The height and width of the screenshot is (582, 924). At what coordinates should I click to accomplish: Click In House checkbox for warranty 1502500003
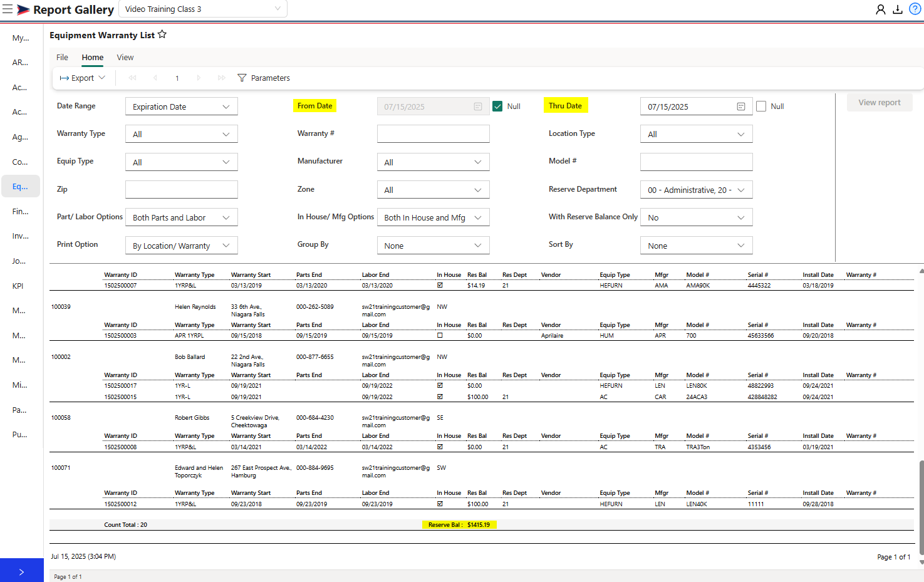[440, 335]
